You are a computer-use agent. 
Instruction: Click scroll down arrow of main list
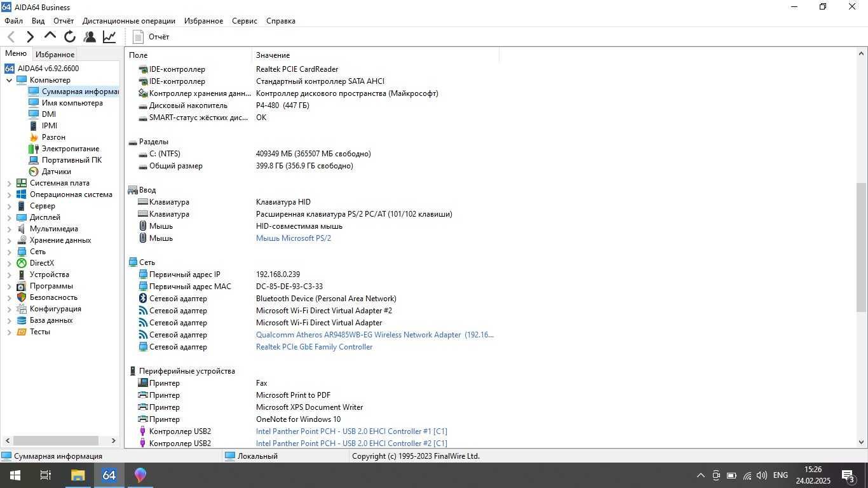862,442
